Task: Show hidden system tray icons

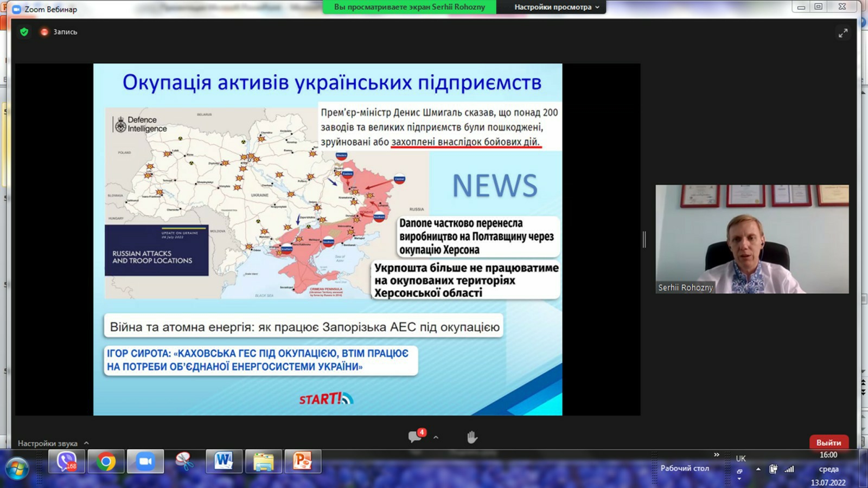Action: tap(758, 469)
